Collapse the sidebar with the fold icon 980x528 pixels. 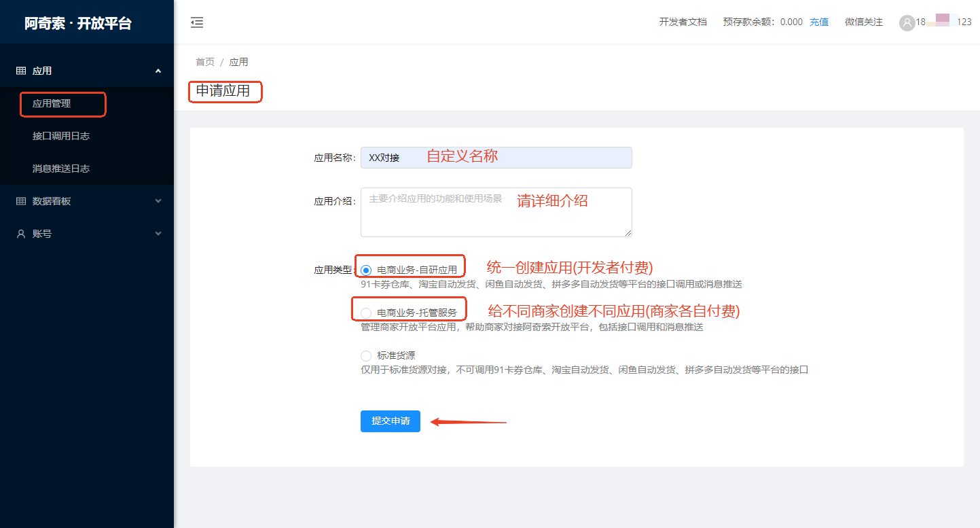coord(197,22)
